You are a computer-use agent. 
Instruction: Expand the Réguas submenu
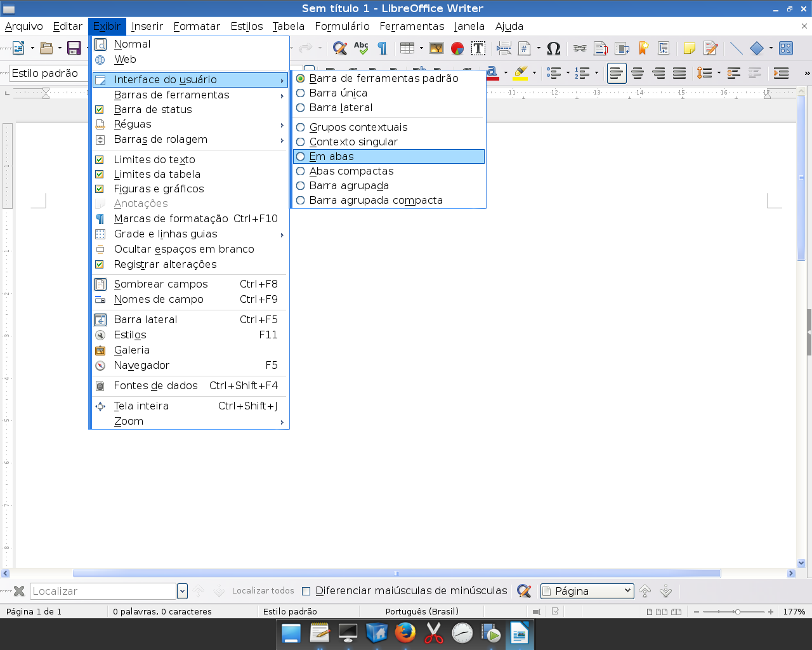coord(190,124)
